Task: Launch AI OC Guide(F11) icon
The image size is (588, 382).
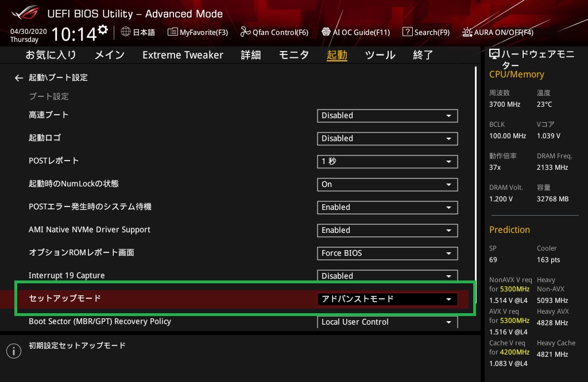Action: click(x=326, y=32)
